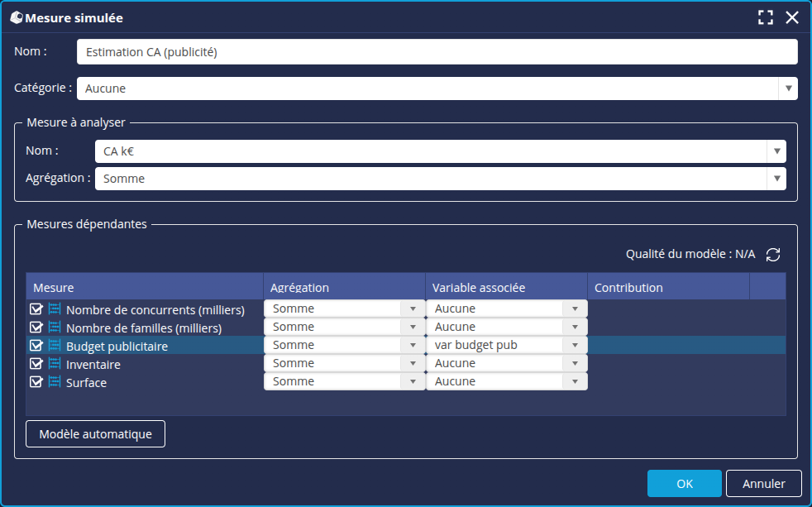Click the measure icon beside Nombre de concurrents
The height and width of the screenshot is (507, 812).
55,309
